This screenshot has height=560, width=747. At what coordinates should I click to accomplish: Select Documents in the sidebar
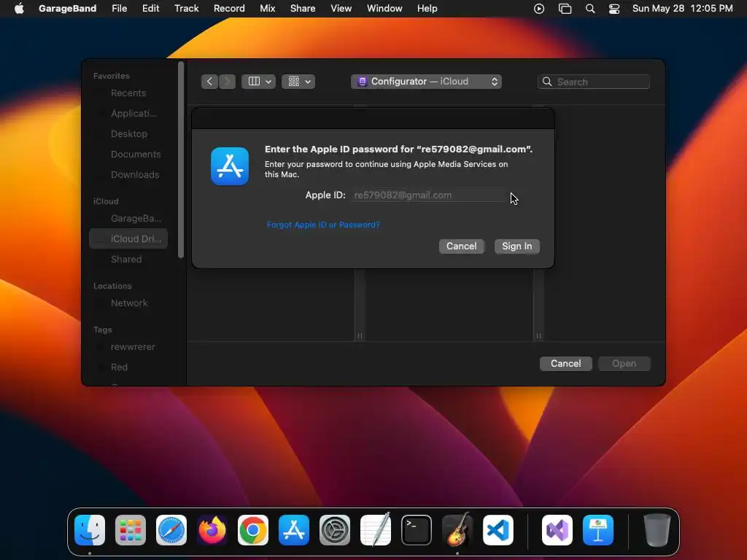pyautogui.click(x=128, y=155)
